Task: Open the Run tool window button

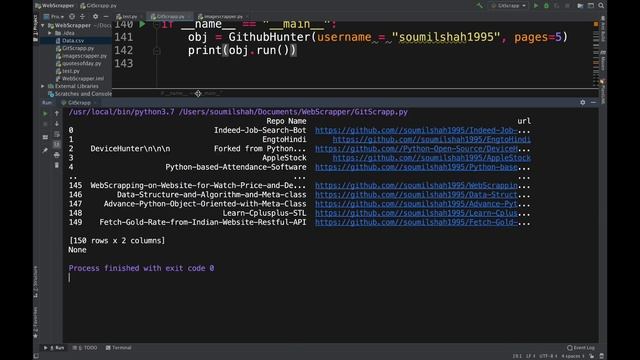Action: 54,348
